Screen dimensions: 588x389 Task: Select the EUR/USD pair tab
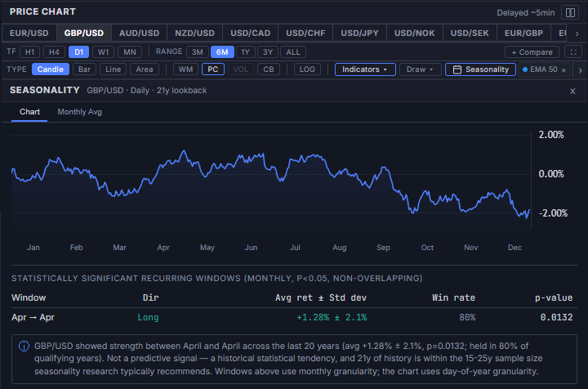[x=29, y=33]
